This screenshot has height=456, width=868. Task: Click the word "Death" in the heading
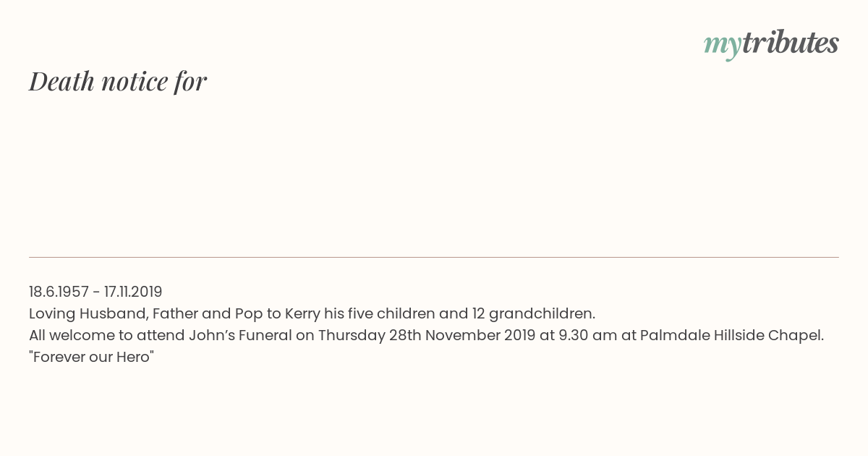tap(62, 81)
